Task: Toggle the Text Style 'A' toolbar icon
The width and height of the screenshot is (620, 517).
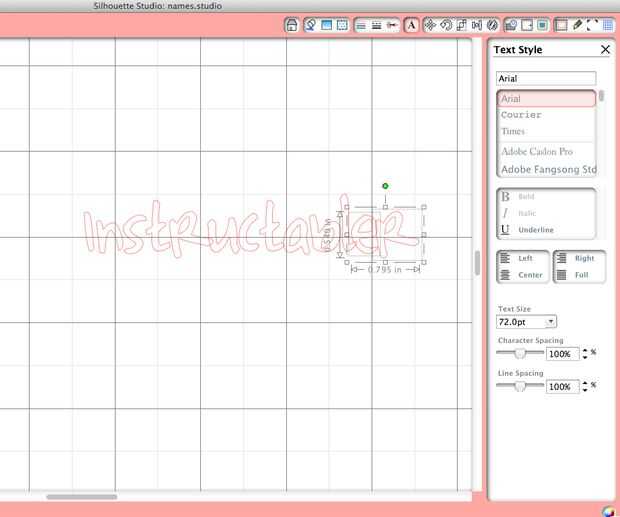Action: click(411, 25)
